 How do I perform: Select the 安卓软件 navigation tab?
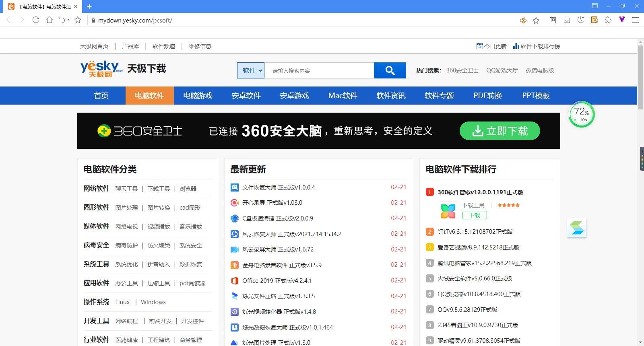click(x=246, y=95)
